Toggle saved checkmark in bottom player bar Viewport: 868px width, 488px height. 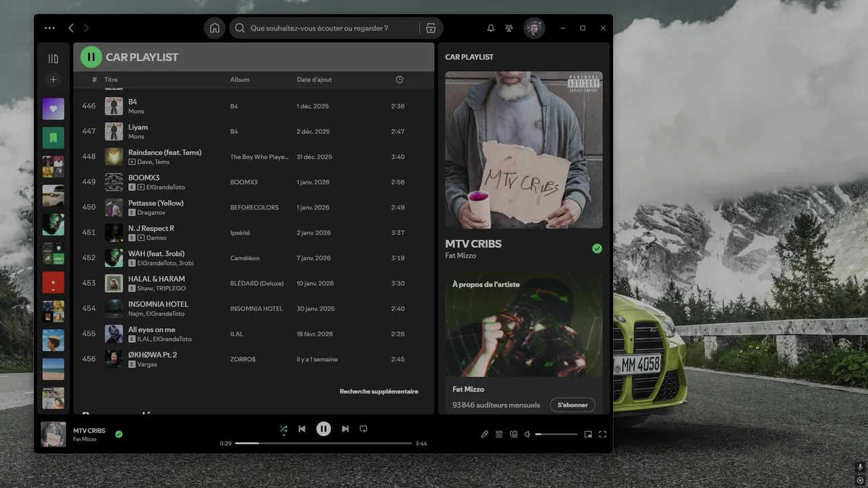coord(119,434)
